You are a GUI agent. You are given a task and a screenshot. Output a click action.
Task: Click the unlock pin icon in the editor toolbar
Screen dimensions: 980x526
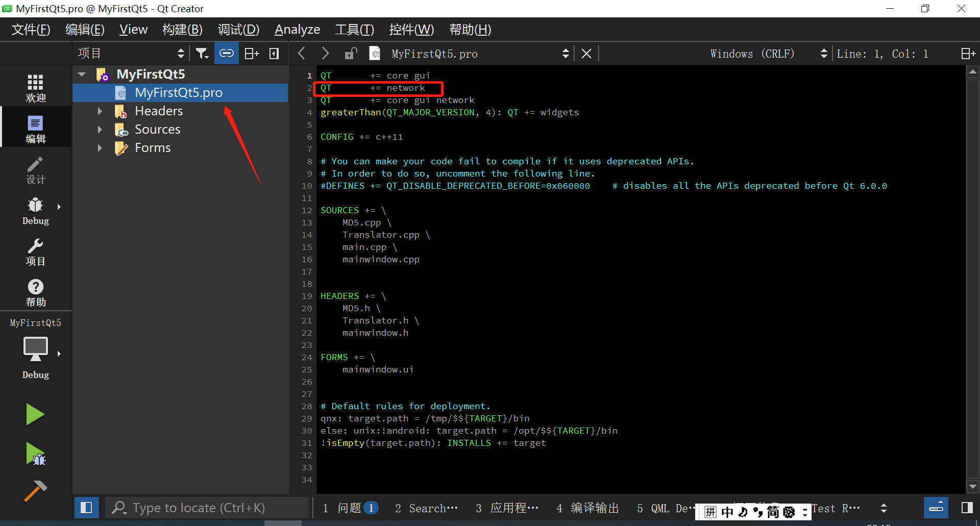pyautogui.click(x=351, y=53)
